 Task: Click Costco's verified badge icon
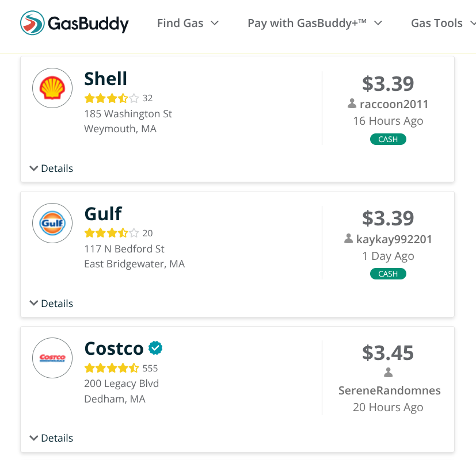[155, 348]
